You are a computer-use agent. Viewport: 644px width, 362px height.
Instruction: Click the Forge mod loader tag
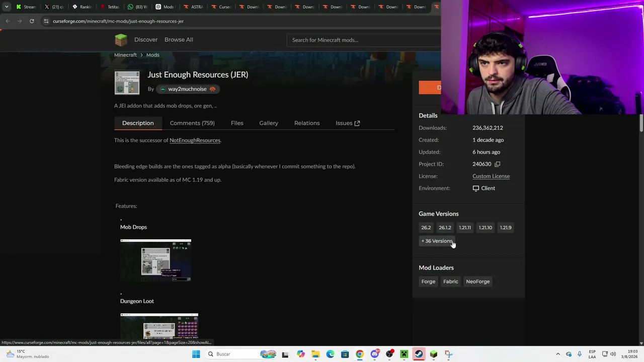click(x=428, y=282)
